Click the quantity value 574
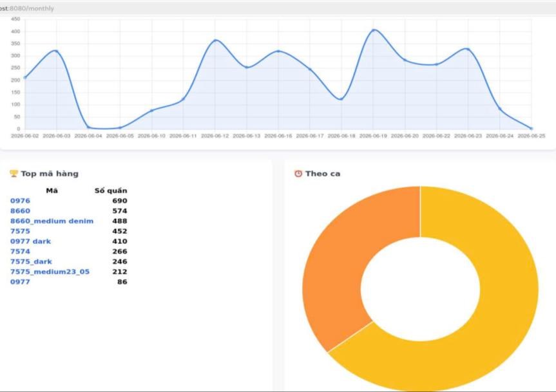The width and height of the screenshot is (556, 392). (x=120, y=211)
